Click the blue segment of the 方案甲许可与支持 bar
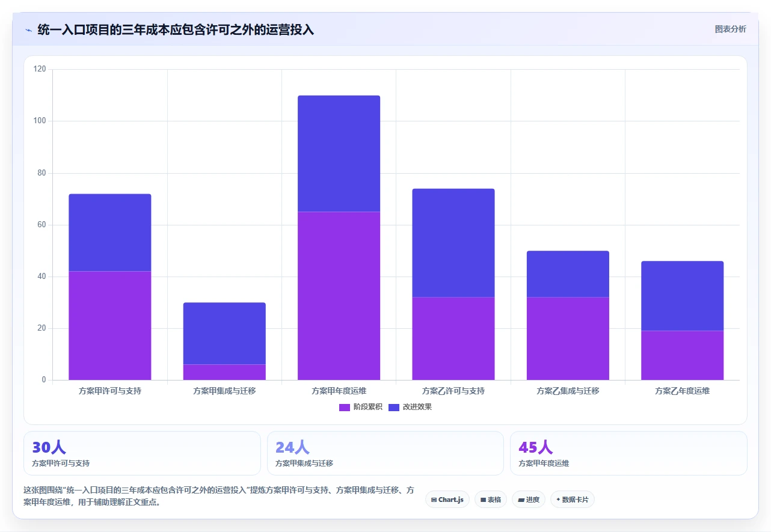This screenshot has height=532, width=771. pyautogui.click(x=110, y=233)
